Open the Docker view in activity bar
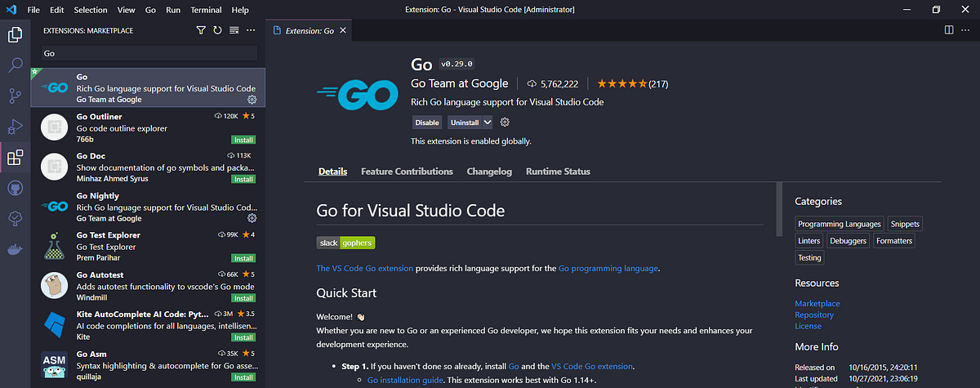Screen dimensions: 980x388 15,249
